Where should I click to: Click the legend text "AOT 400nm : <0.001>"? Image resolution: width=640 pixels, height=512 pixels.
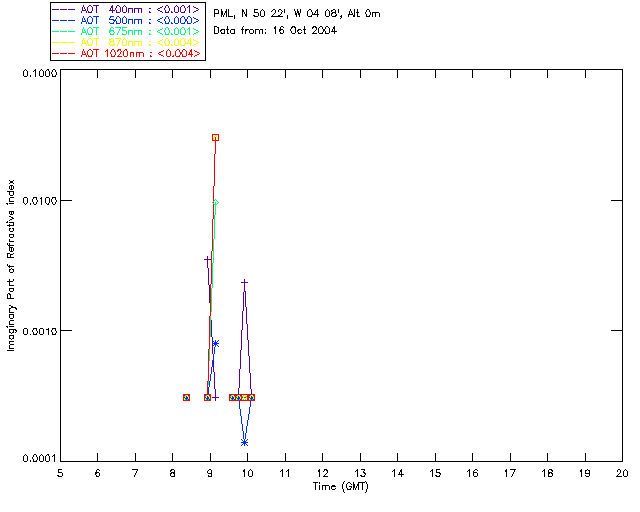140,9
